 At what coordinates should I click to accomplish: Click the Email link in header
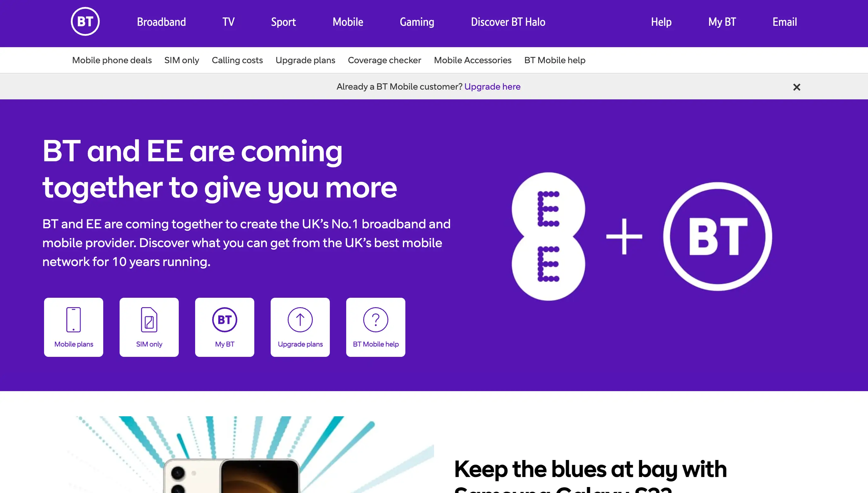(785, 22)
